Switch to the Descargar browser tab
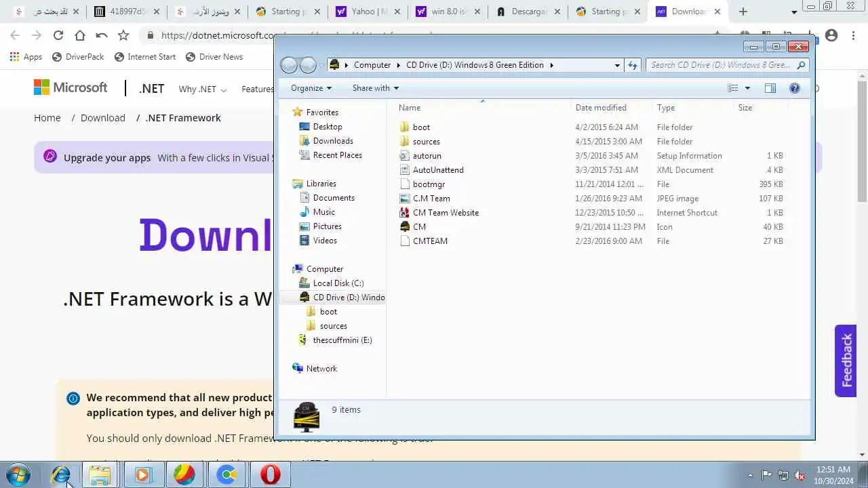The width and height of the screenshot is (868, 488). pos(530,12)
